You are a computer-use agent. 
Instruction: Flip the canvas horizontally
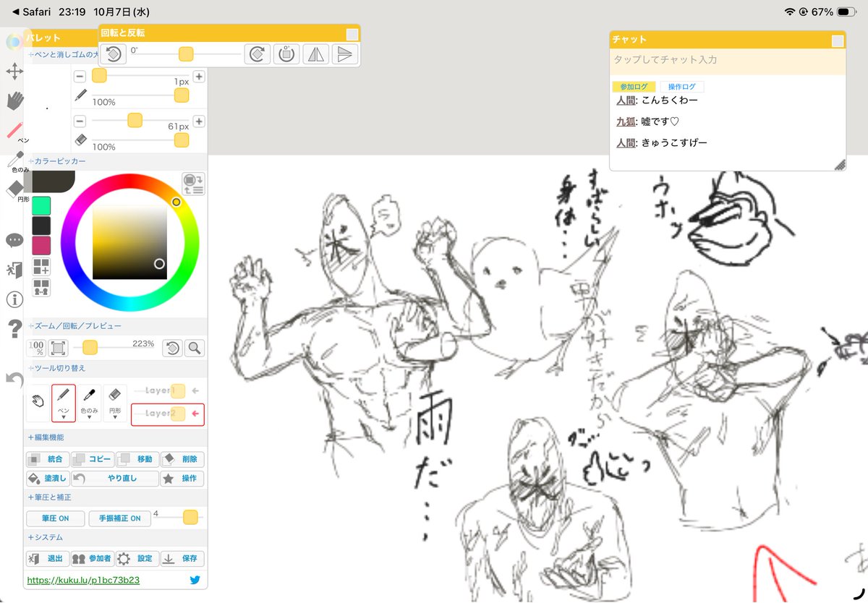point(316,54)
